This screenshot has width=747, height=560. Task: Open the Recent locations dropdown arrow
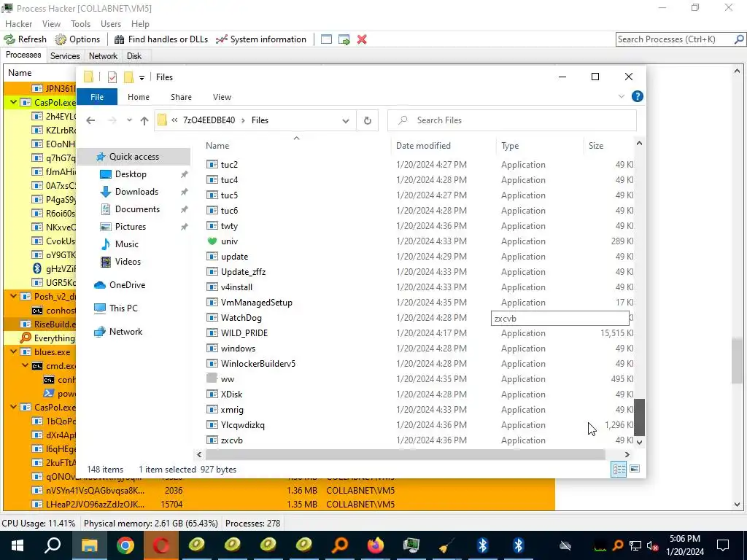click(129, 120)
